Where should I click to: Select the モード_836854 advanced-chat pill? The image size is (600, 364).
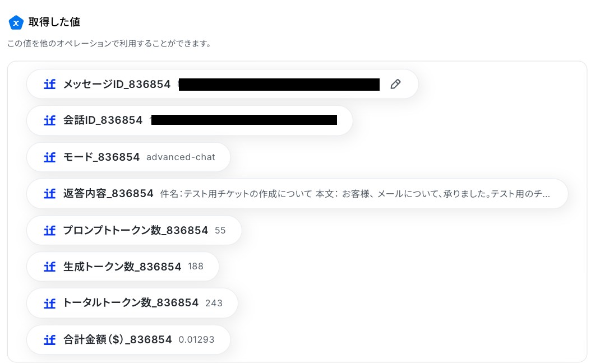tap(128, 157)
